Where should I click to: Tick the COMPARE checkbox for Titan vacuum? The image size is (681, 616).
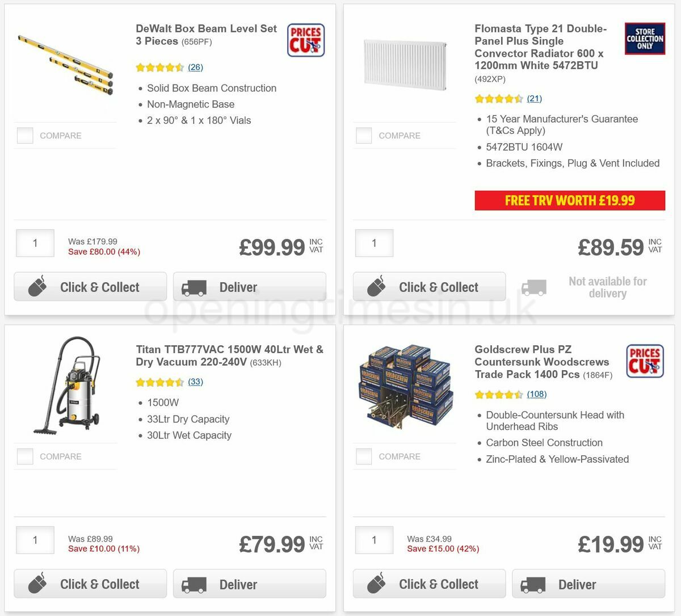coord(25,456)
